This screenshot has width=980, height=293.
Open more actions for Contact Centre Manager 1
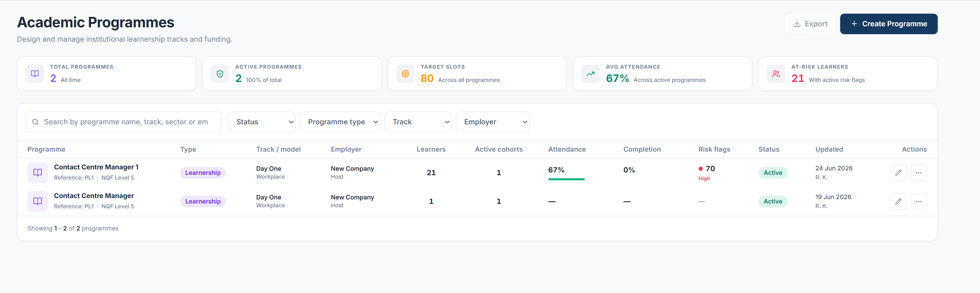[919, 172]
